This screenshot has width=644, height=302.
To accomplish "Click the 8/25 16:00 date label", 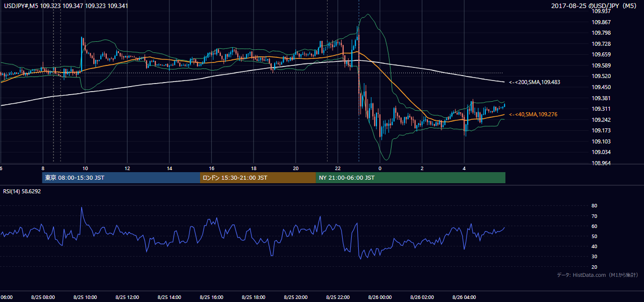I will (211, 297).
